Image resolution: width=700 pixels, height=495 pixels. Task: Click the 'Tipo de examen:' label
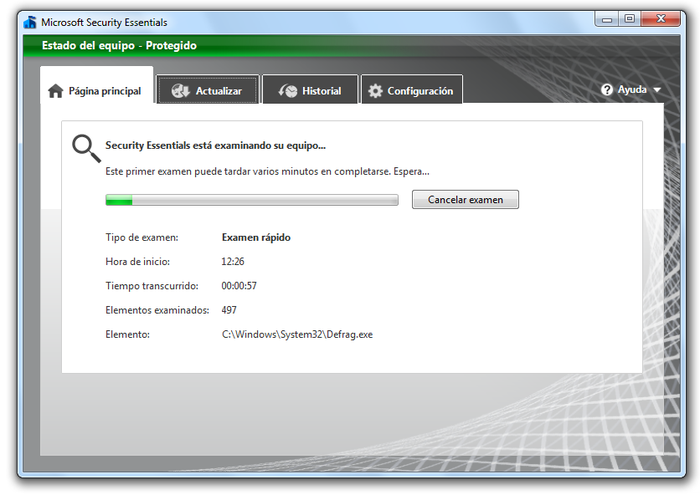pyautogui.click(x=142, y=237)
